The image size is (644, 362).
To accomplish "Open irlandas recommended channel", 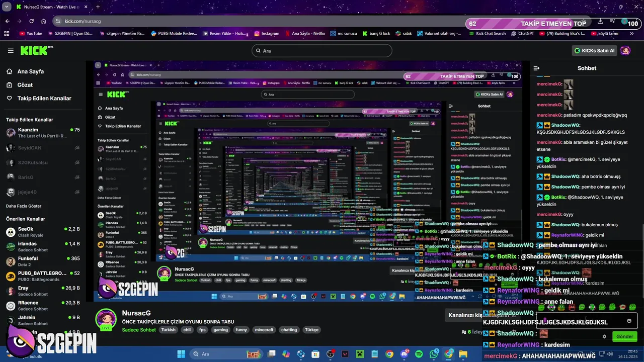I will [x=42, y=246].
